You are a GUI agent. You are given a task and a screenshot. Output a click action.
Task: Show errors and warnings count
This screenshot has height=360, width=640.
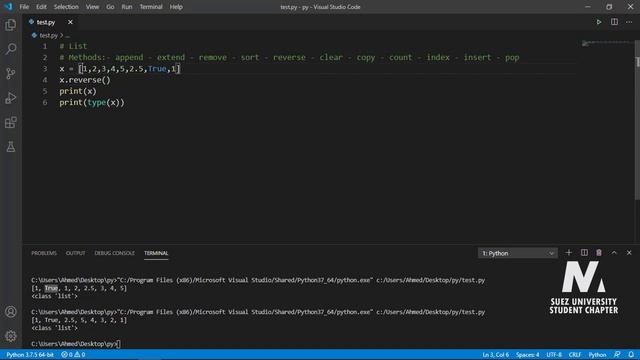click(73, 354)
